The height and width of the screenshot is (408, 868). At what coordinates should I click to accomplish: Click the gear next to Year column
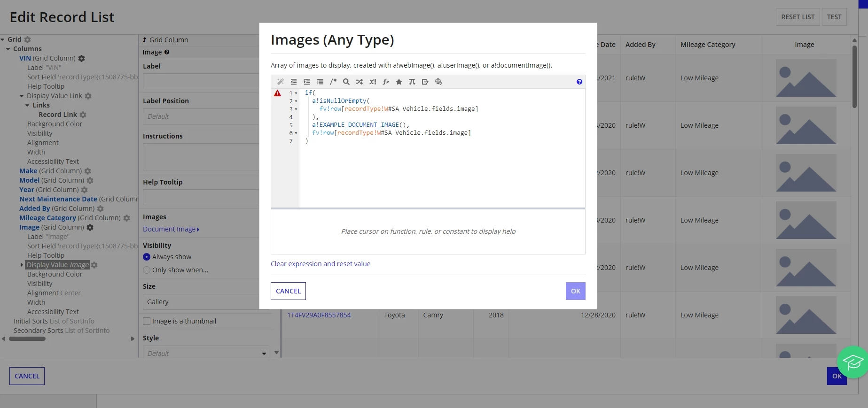pos(85,190)
